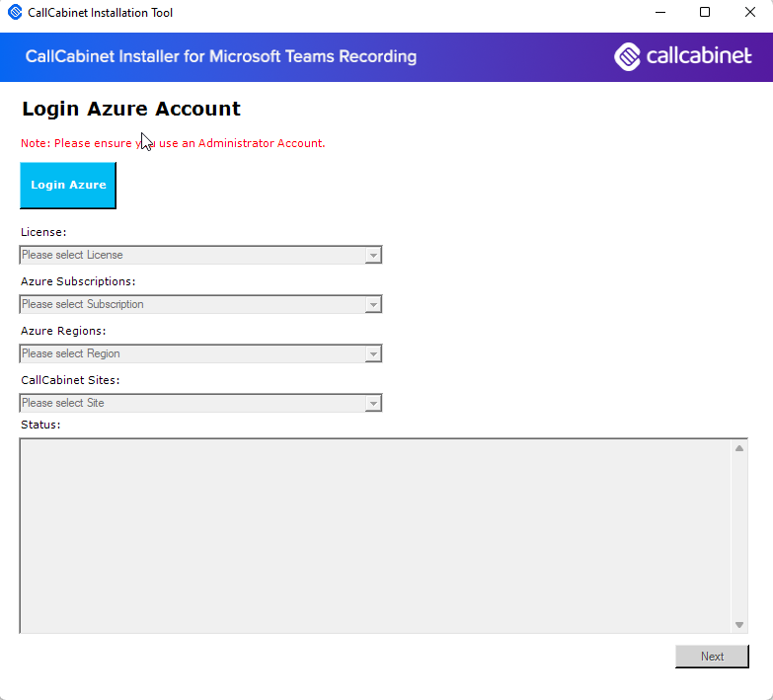Click the Administrator Account note text
Screen dimensions: 773x700
pos(173,143)
